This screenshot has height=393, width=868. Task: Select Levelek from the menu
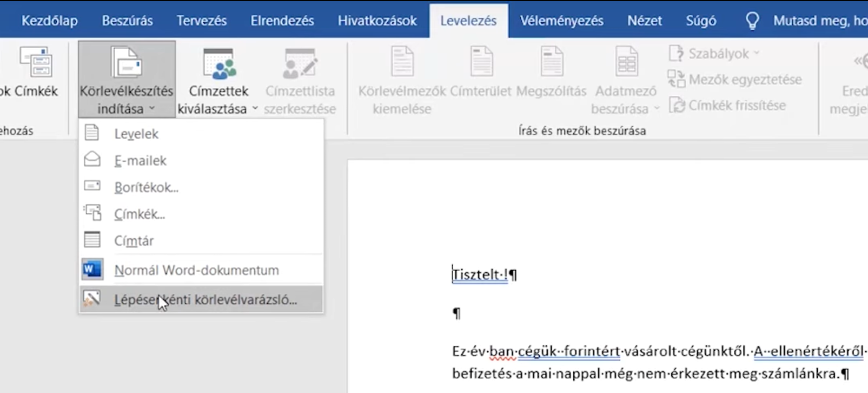pyautogui.click(x=136, y=134)
